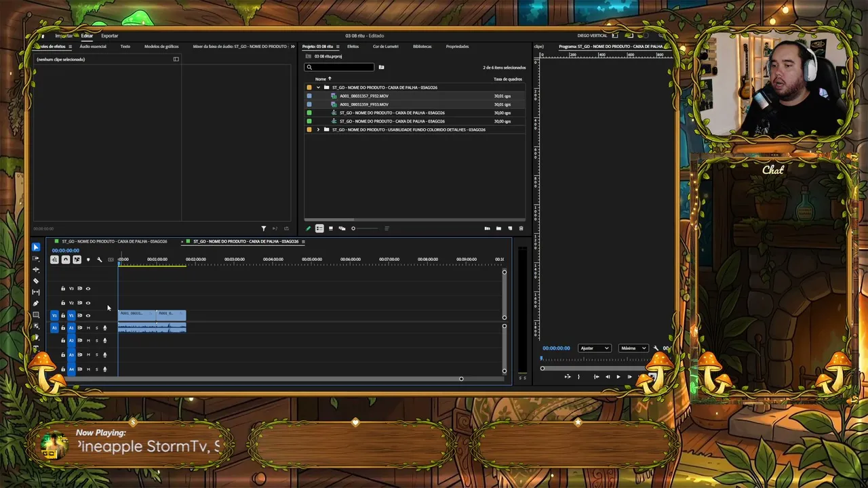Toggle visibility of video track V3
The height and width of the screenshot is (488, 868).
click(87, 289)
